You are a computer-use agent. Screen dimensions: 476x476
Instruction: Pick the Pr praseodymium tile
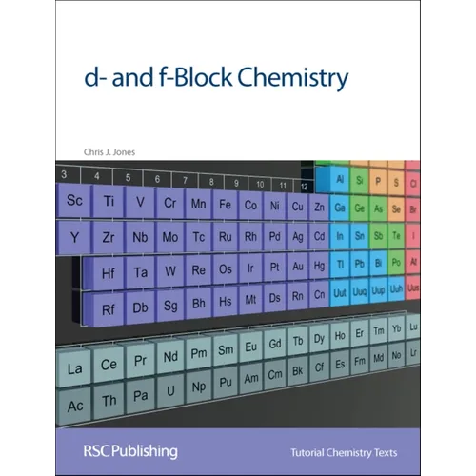pos(140,361)
